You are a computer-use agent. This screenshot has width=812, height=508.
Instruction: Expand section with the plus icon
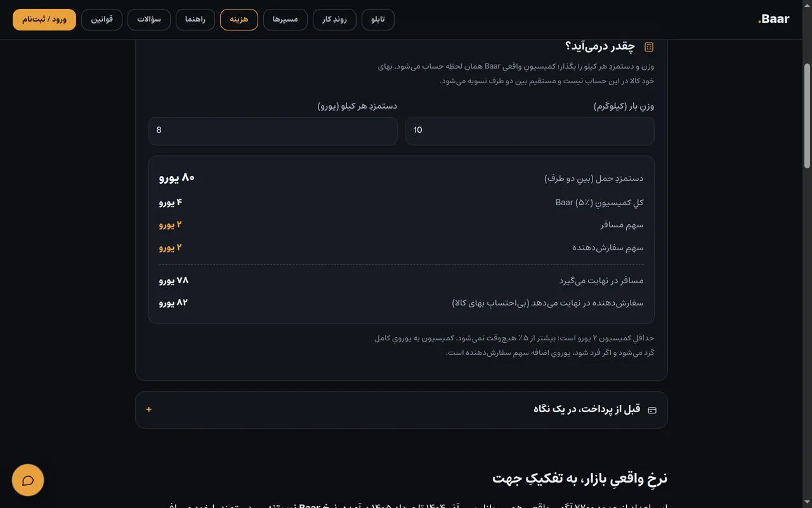[x=149, y=410]
